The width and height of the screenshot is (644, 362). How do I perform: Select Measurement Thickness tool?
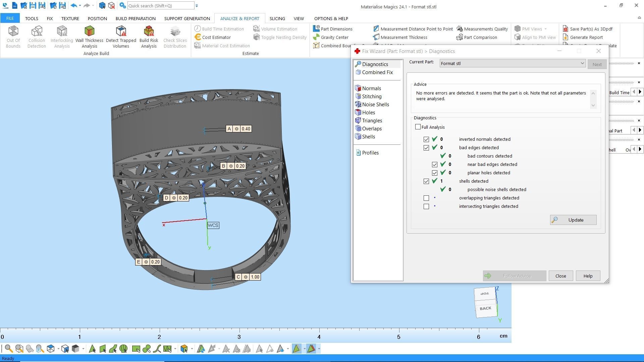[x=404, y=37]
